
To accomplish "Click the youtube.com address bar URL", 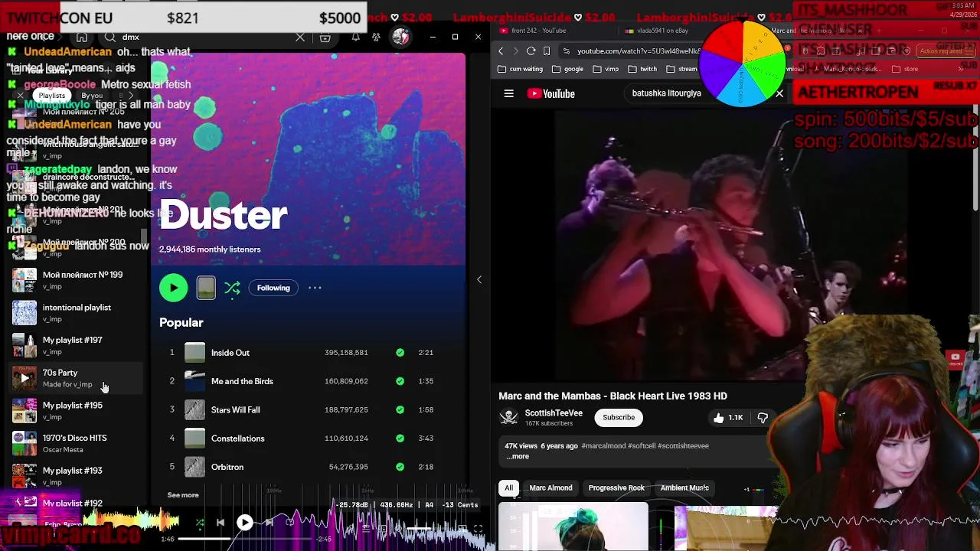I will 639,51.
